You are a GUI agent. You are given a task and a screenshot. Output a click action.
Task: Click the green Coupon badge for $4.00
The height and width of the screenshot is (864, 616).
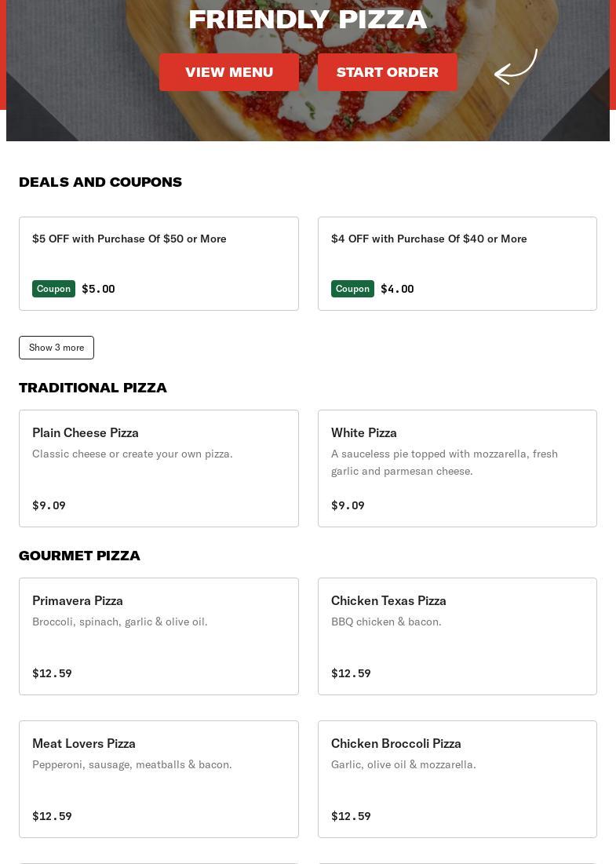pyautogui.click(x=352, y=289)
